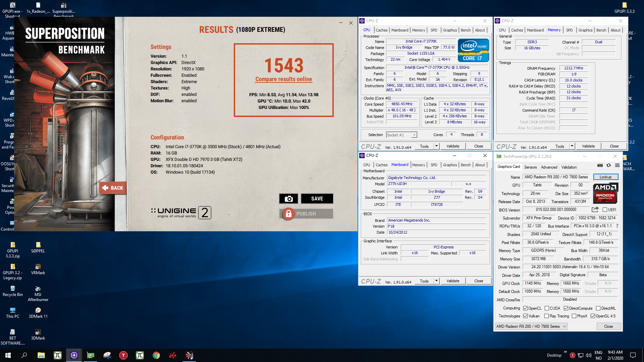Click the BIOS export share icon in GPU-Z
This screenshot has height=362, width=644.
tap(595, 209)
